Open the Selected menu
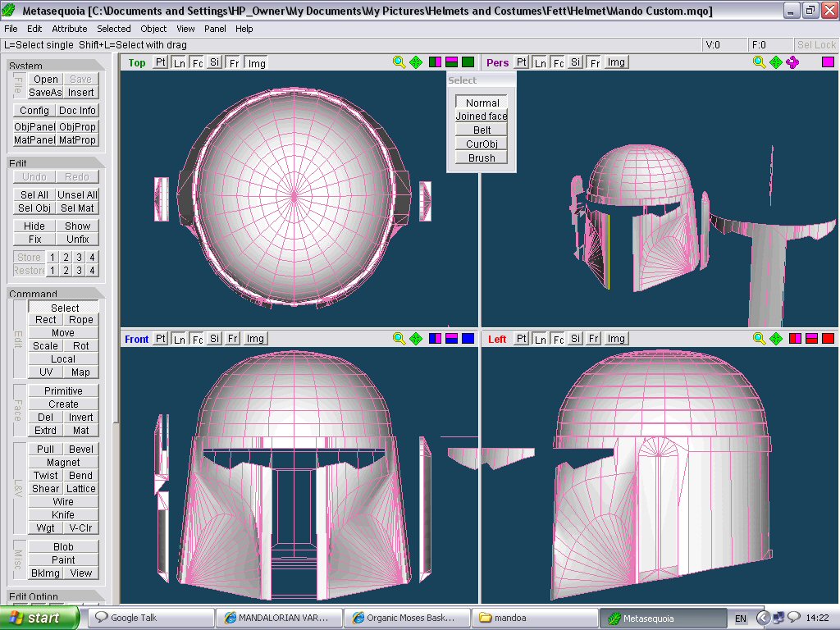 [113, 29]
